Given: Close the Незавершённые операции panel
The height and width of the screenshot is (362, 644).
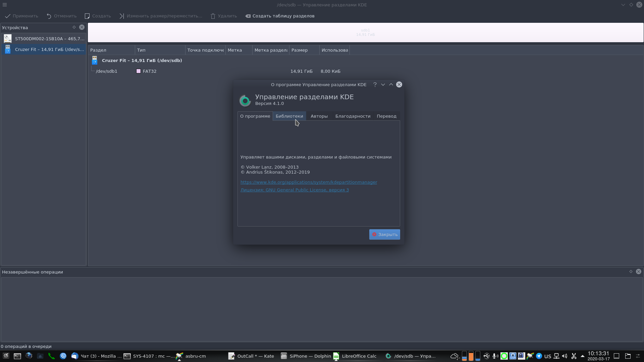Looking at the screenshot, I should coord(639,271).
